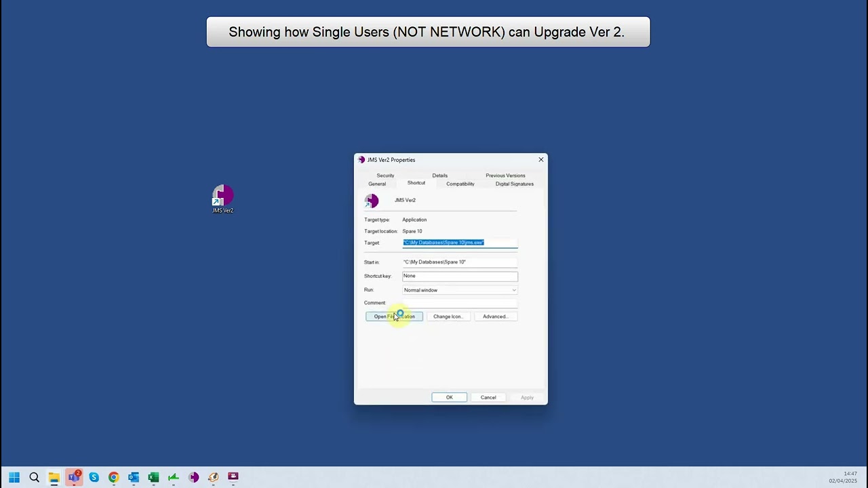Image resolution: width=868 pixels, height=488 pixels.
Task: Open Outlook from the taskbar
Action: [134, 477]
